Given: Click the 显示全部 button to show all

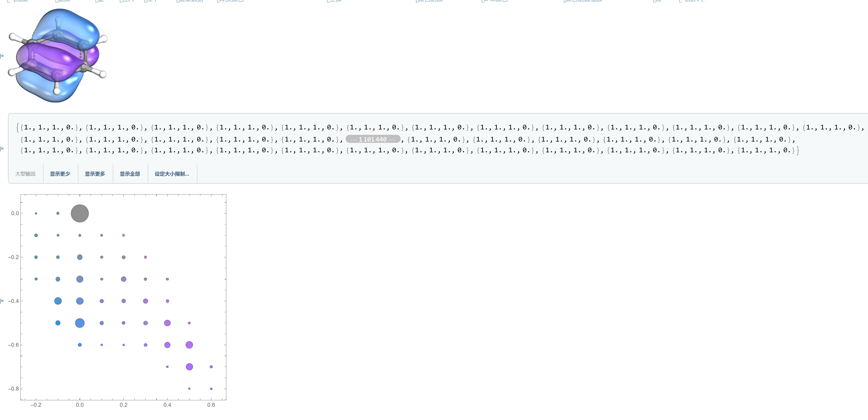Looking at the screenshot, I should (129, 174).
